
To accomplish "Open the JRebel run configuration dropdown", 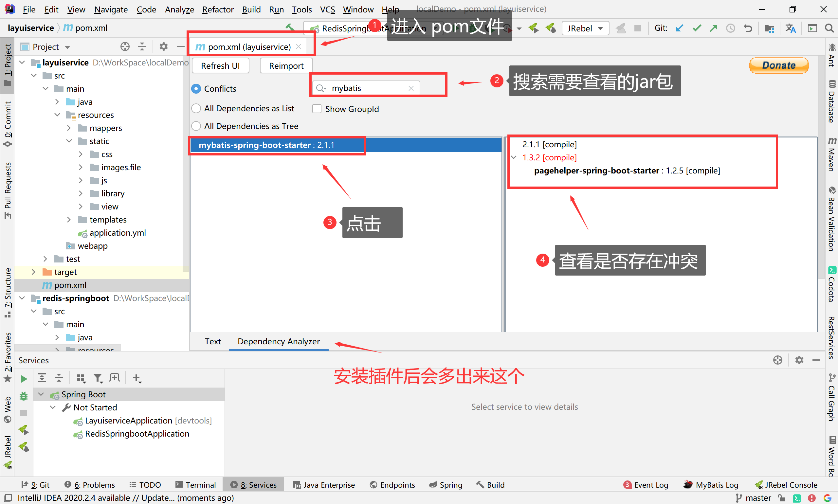I will pos(585,28).
